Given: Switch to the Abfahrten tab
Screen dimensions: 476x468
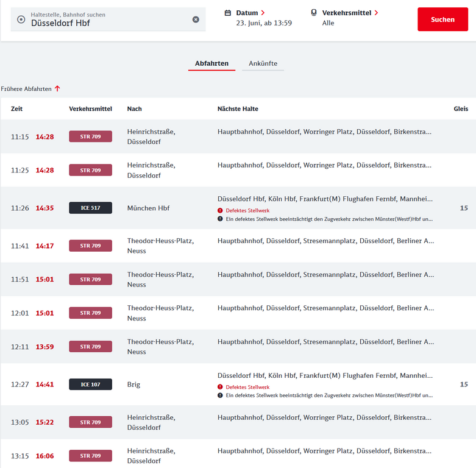Looking at the screenshot, I should [x=211, y=63].
